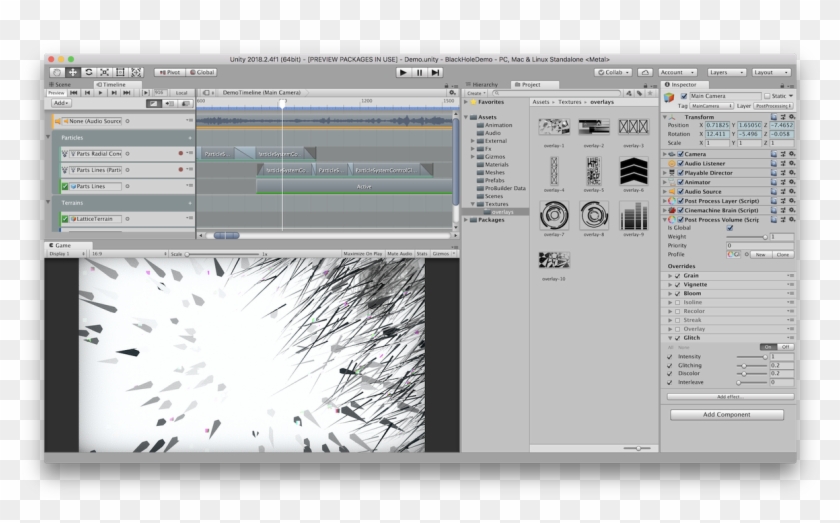Click the Clone profile button
This screenshot has height=523, width=840.
783,255
